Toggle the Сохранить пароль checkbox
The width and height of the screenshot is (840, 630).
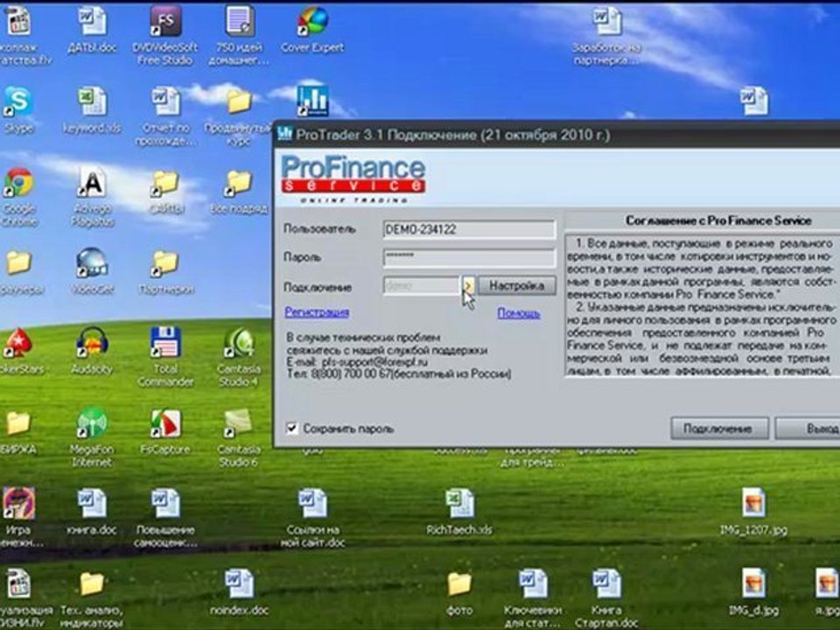292,428
